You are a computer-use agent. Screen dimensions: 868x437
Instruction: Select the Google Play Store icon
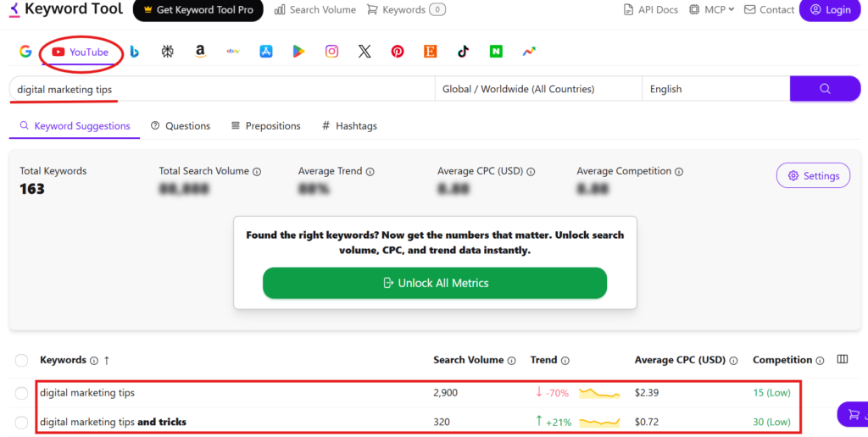click(299, 52)
